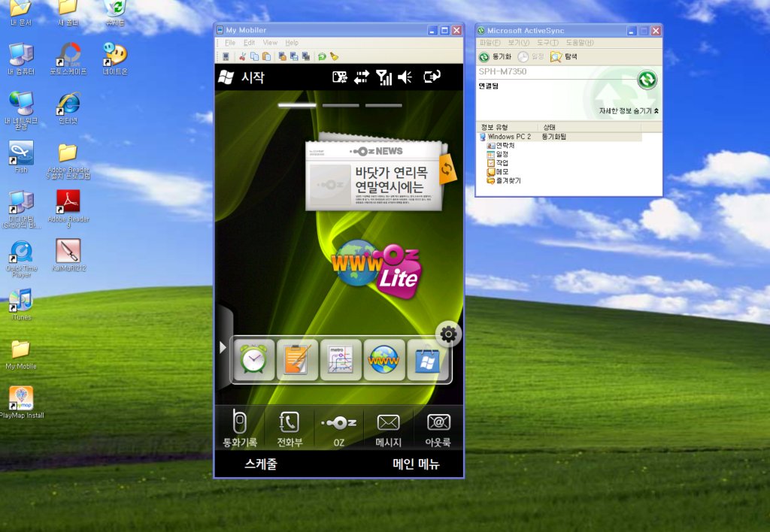The image size is (770, 532).
Task: Tap the alarm clock widget icon
Action: 254,360
